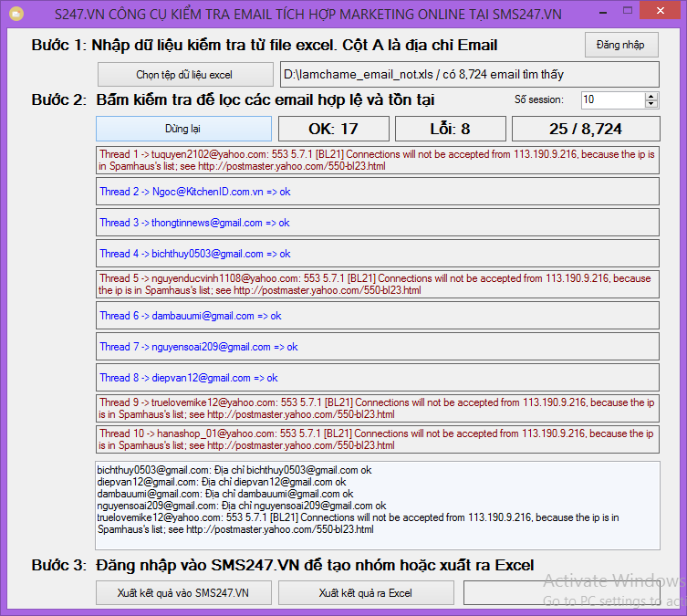Click Xuất kết quả vào SMS247.VN button
This screenshot has width=687, height=616.
point(183,593)
